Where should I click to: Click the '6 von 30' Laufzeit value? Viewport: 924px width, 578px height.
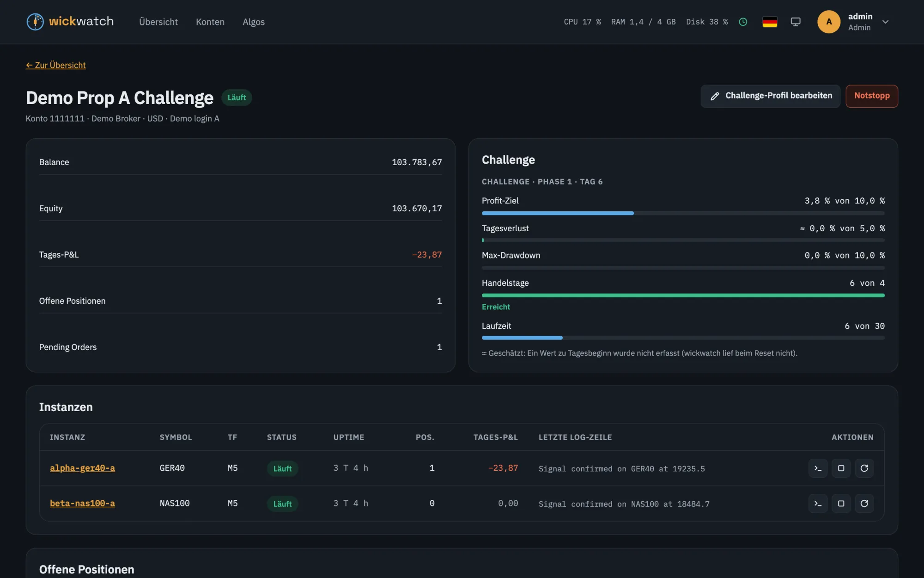point(865,326)
